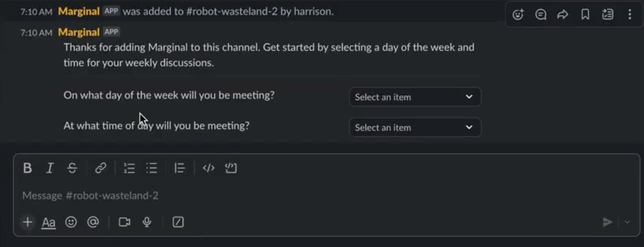Reply in thread to Marginal message
Image resolution: width=644 pixels, height=247 pixels.
click(541, 15)
